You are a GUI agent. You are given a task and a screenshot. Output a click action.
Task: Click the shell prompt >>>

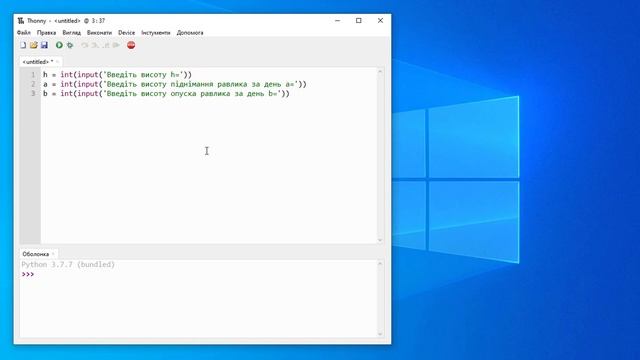point(28,274)
